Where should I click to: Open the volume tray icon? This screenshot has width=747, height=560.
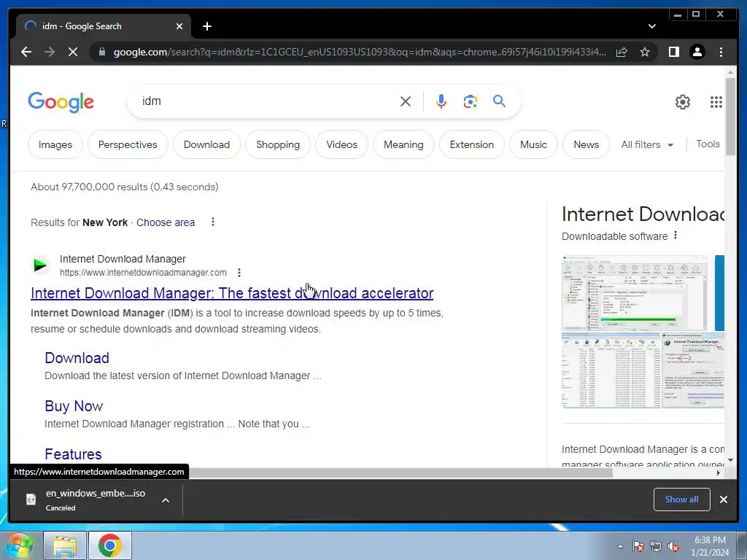[x=673, y=546]
